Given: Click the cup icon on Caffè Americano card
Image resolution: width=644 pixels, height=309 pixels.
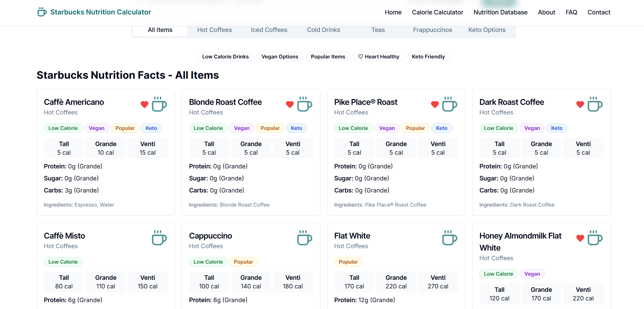Looking at the screenshot, I should coord(159,104).
